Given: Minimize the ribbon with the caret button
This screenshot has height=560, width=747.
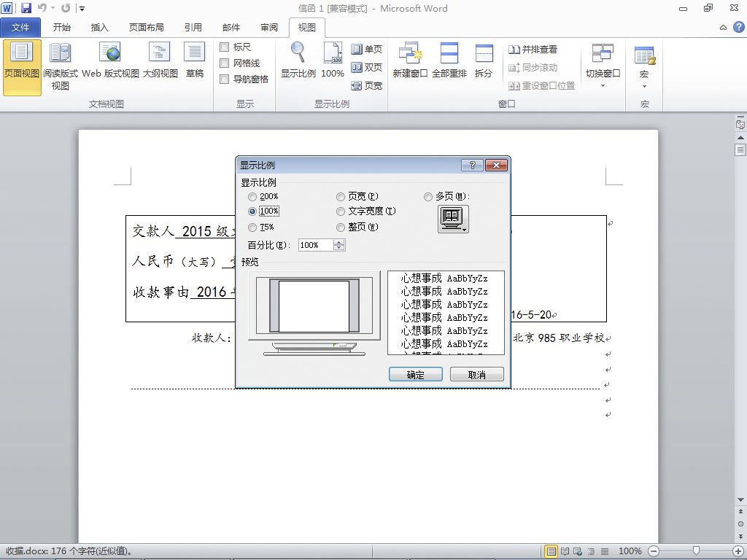Looking at the screenshot, I should [723, 28].
